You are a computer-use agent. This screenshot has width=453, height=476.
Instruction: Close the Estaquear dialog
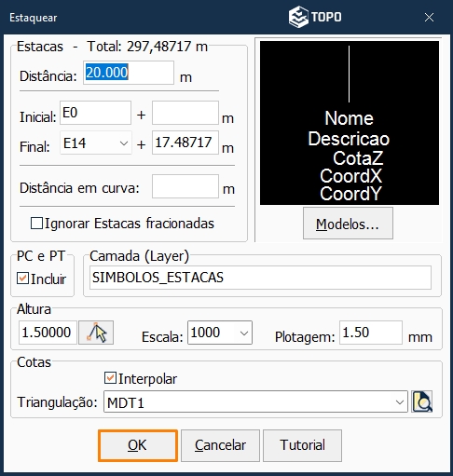(x=429, y=18)
